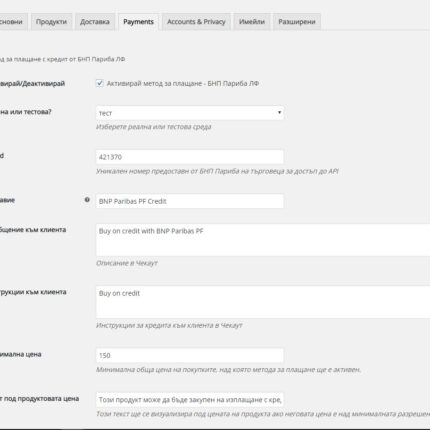Open the Разширени tab

297,22
